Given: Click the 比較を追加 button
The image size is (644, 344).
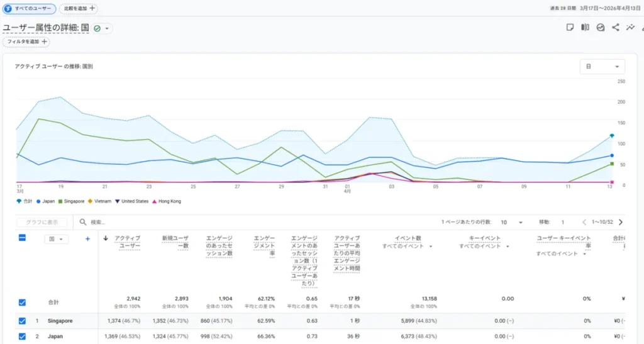Looking at the screenshot, I should (79, 8).
